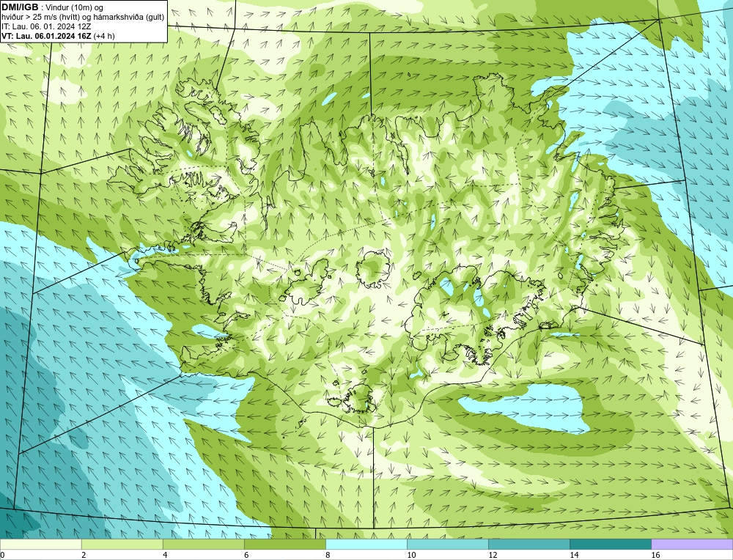Click the 8–10 m/s light cyan legend swatch
Viewport: 733px width, 560px height.
click(366, 544)
